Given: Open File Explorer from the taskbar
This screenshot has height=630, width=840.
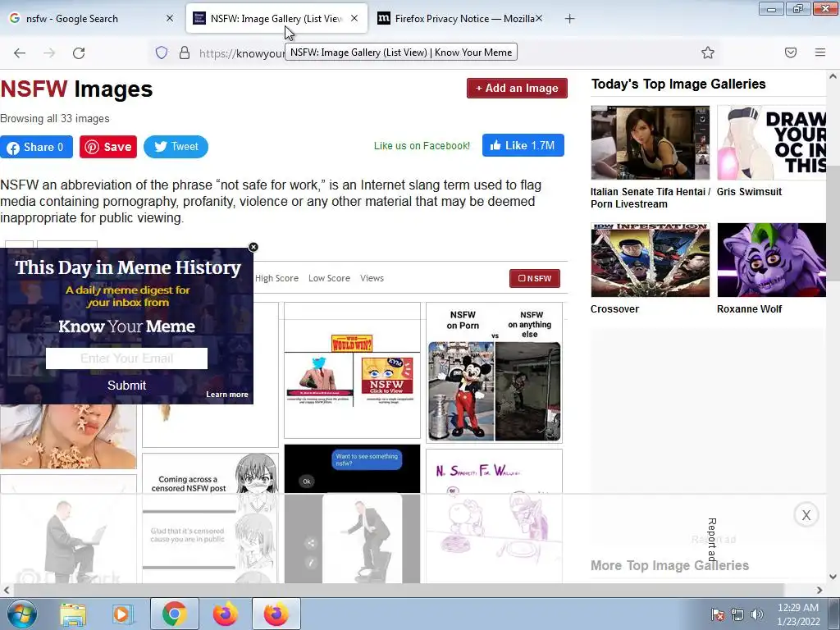Looking at the screenshot, I should (x=73, y=614).
